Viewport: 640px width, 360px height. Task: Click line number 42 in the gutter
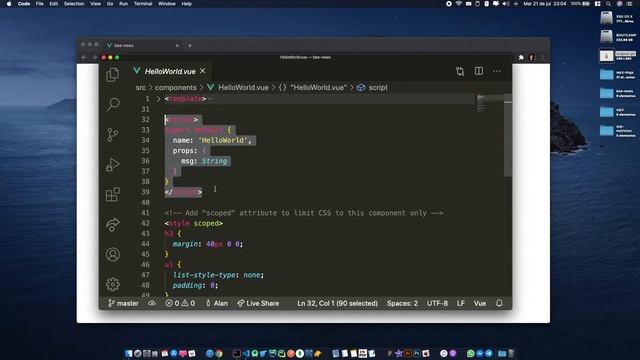click(145, 223)
